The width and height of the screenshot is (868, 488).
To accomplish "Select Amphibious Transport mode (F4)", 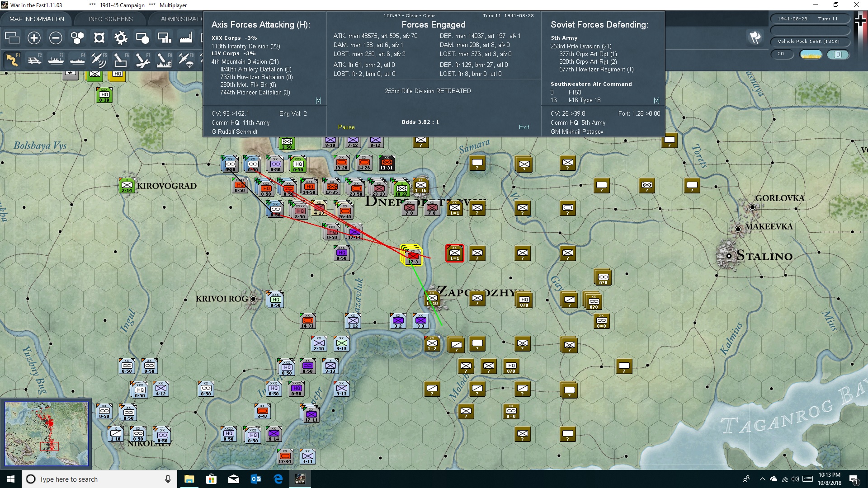I will tap(77, 60).
